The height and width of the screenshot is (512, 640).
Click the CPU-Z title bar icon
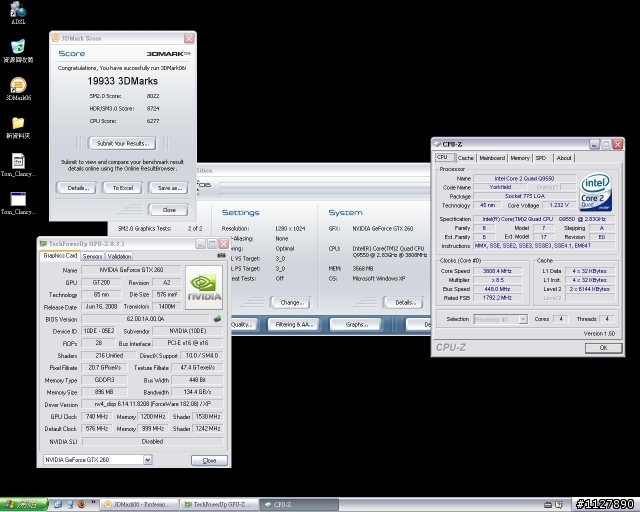point(437,144)
